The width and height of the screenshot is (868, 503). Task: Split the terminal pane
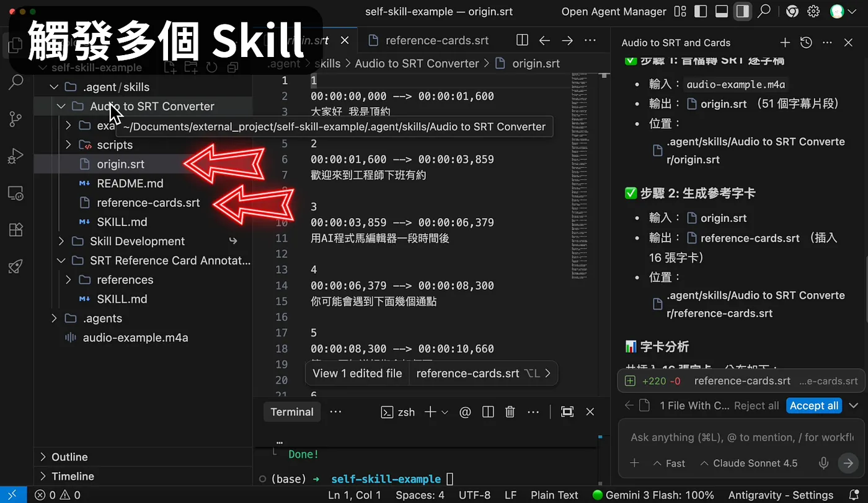[488, 412]
